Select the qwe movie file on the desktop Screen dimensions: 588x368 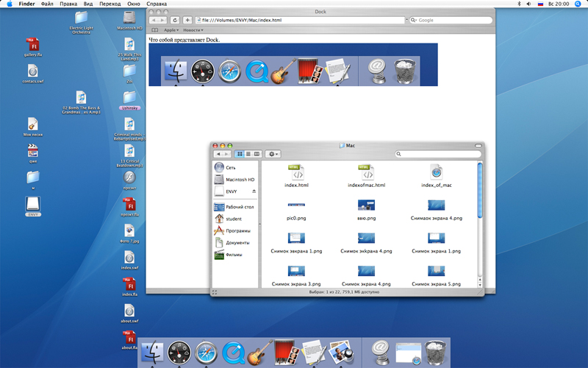[x=32, y=154]
